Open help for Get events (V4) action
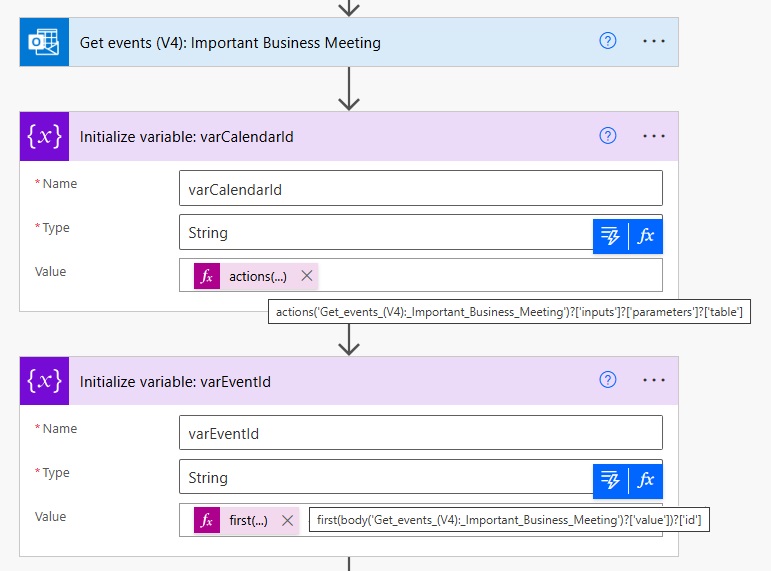 coord(608,41)
